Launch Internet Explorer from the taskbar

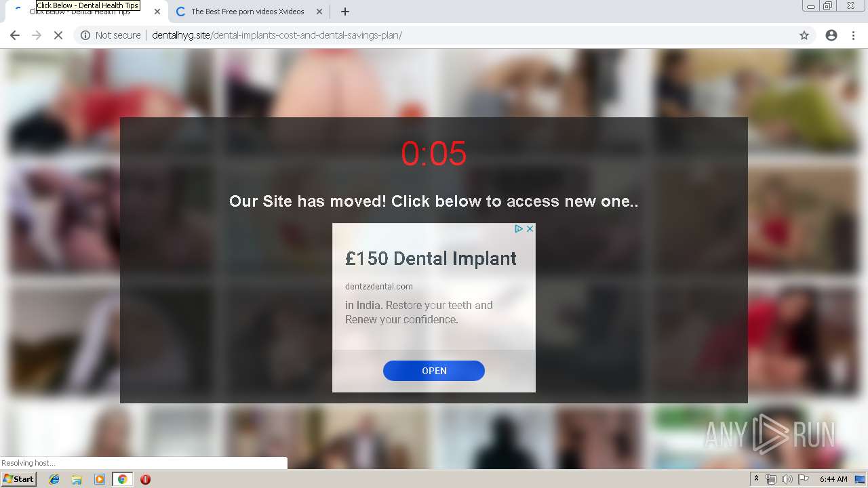pos(54,479)
